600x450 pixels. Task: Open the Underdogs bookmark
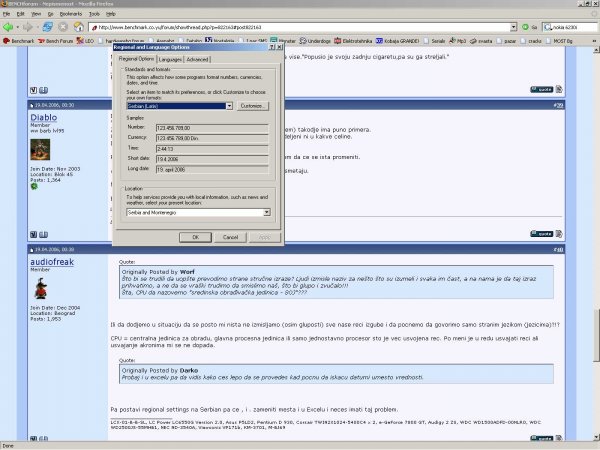click(315, 41)
